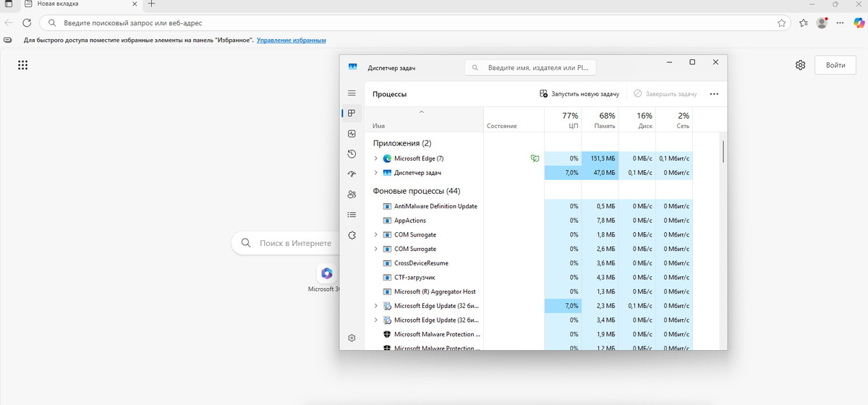Open Task Manager hamburger navigation menu
This screenshot has width=868, height=405.
[x=352, y=93]
